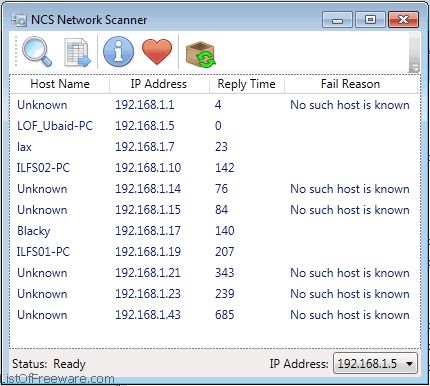Open the blue info about icon
The height and width of the screenshot is (386, 430).
(118, 52)
